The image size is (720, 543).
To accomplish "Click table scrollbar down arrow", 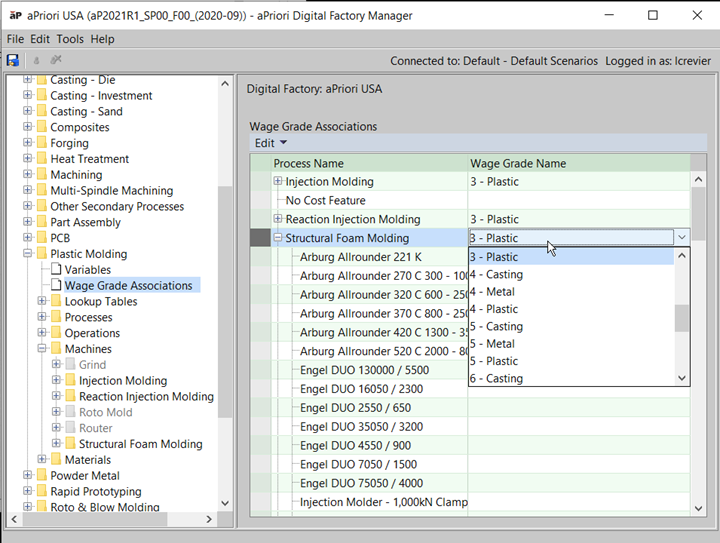I will tap(698, 508).
